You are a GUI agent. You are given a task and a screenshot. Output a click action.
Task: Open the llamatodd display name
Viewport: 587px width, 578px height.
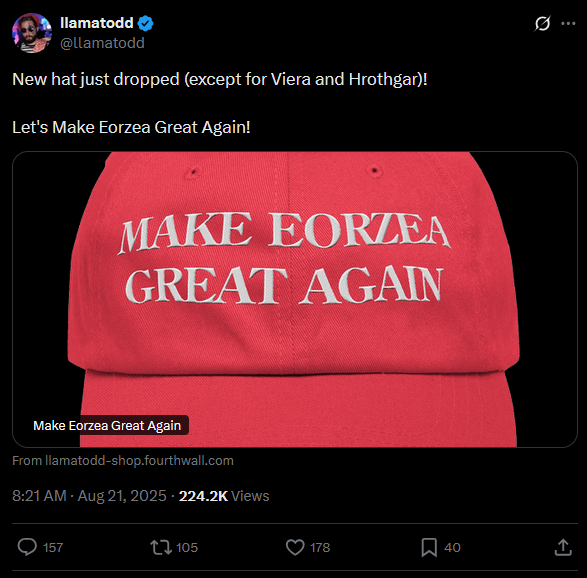pos(97,23)
